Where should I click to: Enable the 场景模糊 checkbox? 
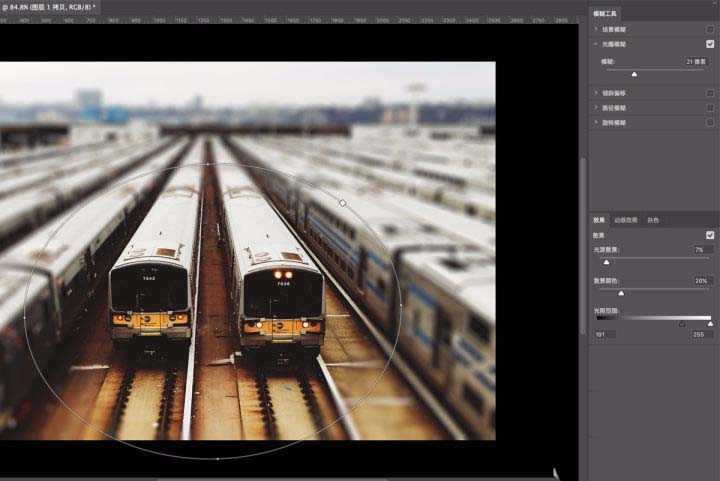pos(710,30)
